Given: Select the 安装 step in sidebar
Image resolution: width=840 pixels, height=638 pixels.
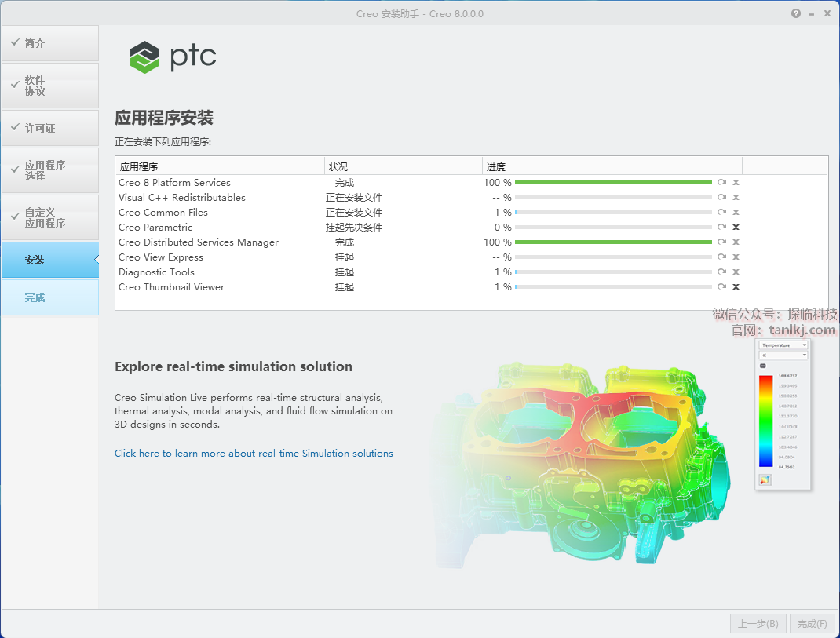Looking at the screenshot, I should 49,260.
